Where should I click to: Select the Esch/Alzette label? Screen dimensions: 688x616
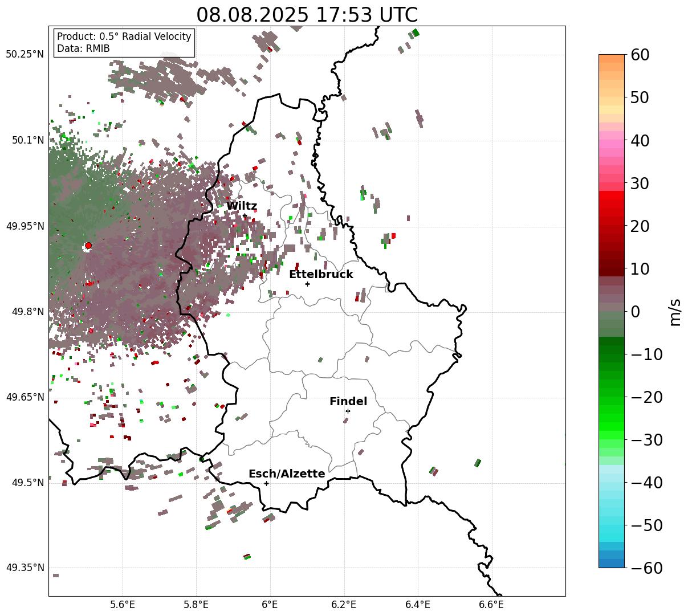click(287, 474)
